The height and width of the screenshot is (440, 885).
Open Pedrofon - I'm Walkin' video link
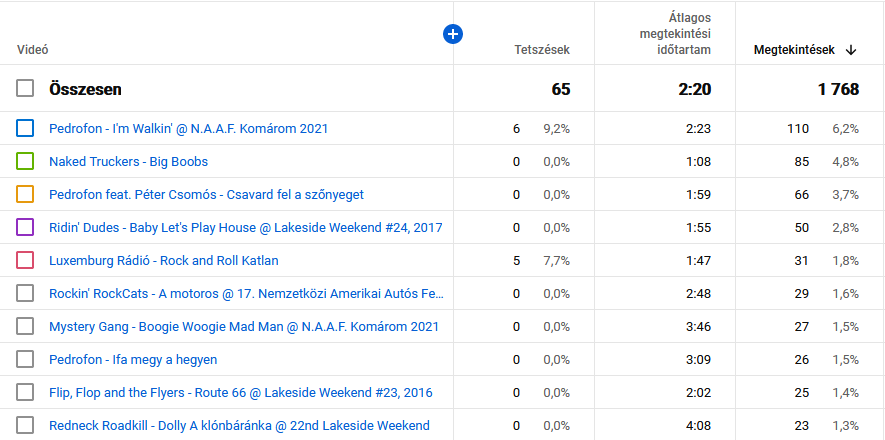point(188,128)
